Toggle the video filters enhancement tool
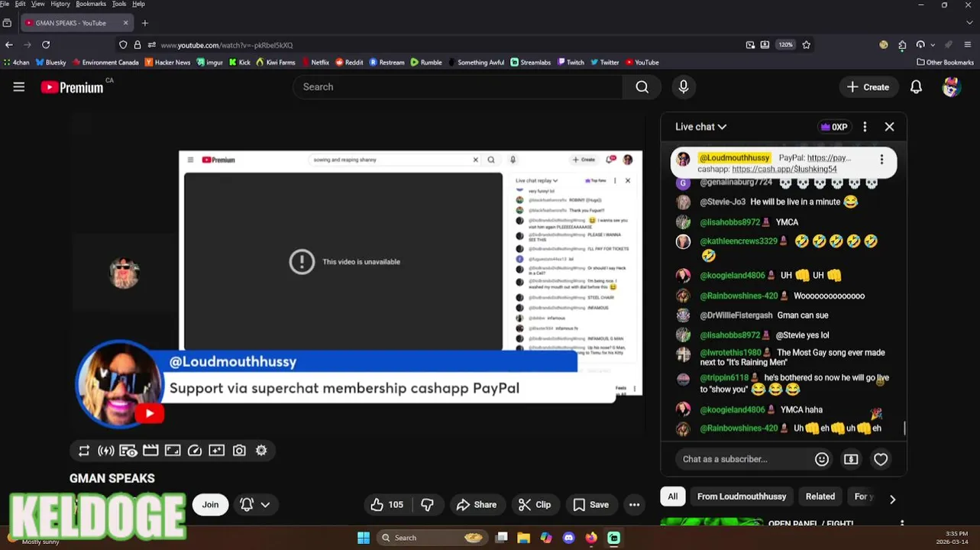Screen dimensions: 980x550 tap(217, 451)
